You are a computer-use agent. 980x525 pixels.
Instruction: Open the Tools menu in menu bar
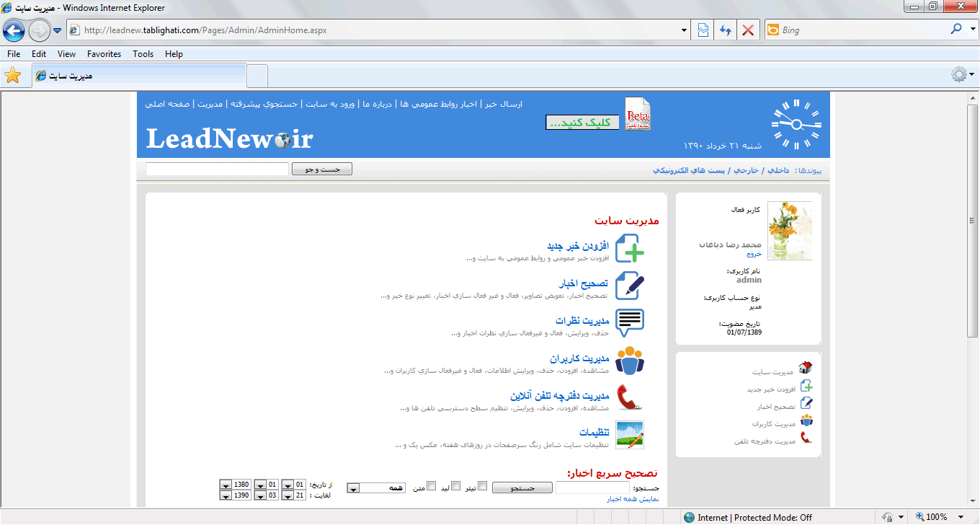(x=143, y=54)
